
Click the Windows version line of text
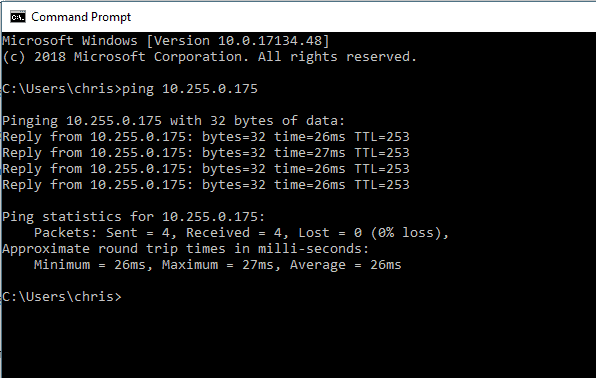[166, 41]
